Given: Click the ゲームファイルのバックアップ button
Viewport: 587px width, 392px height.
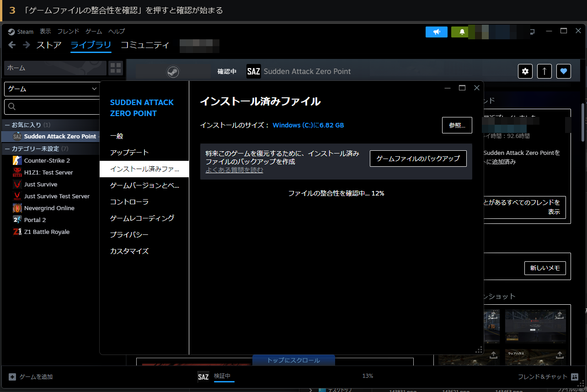Looking at the screenshot, I should (418, 159).
